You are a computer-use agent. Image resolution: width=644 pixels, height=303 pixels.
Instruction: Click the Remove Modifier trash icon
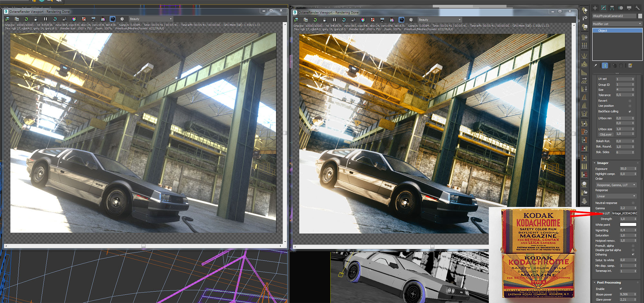click(621, 65)
